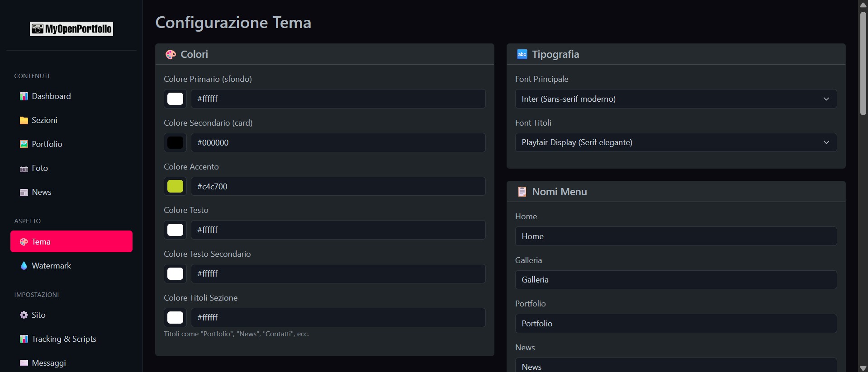Viewport: 868px width, 372px height.
Task: Open the News sidebar item
Action: [x=71, y=192]
